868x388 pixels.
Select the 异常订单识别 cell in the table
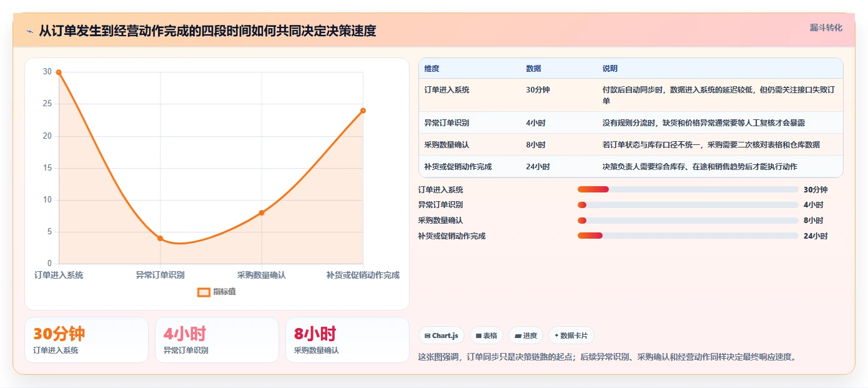tap(447, 123)
